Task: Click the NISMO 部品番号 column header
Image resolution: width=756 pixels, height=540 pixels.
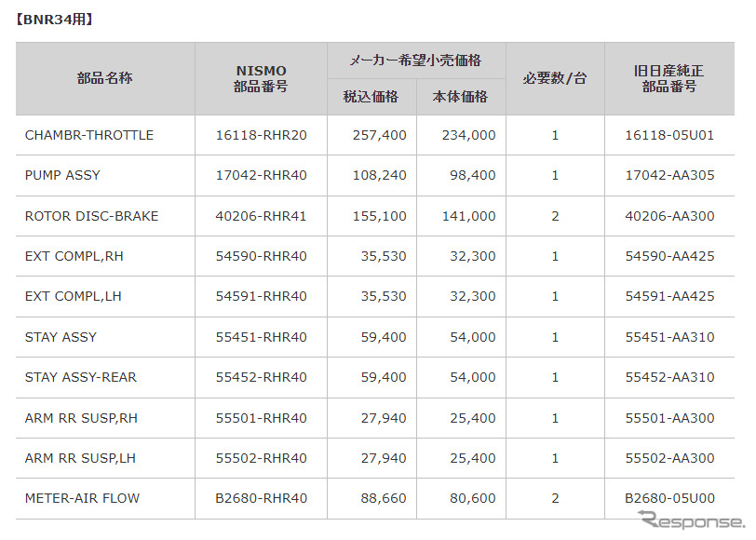Action: pos(261,78)
